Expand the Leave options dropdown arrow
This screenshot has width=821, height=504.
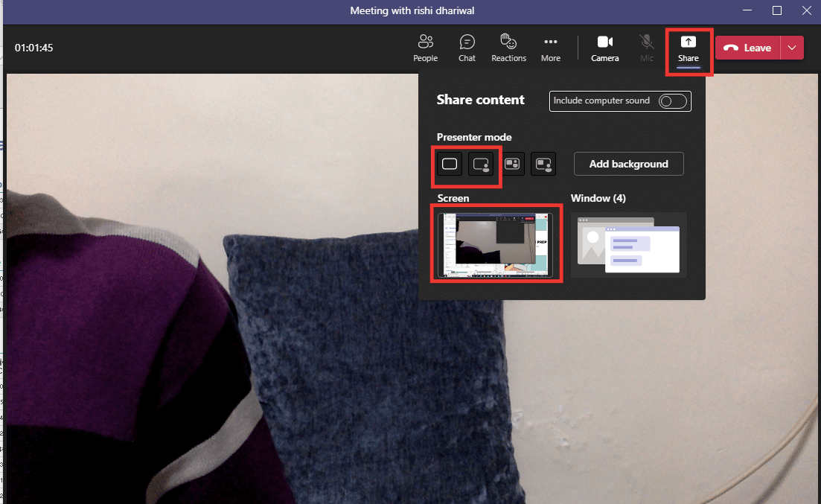click(x=792, y=48)
